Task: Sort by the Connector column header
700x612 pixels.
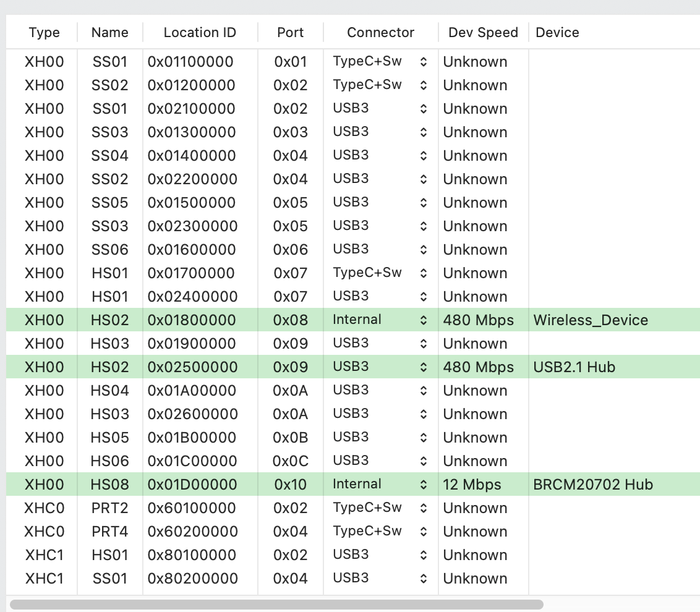Action: (x=380, y=33)
